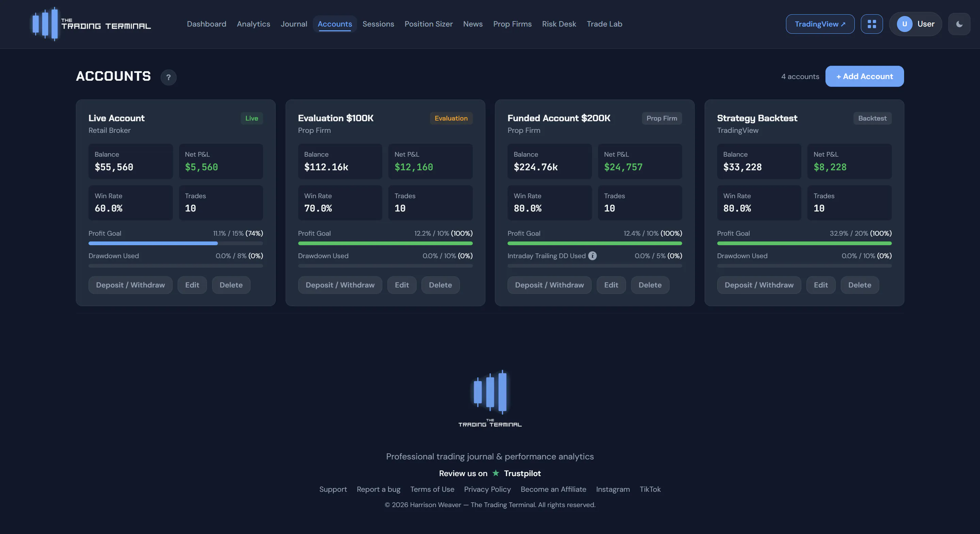The width and height of the screenshot is (980, 534).
Task: Open Trade Lab from the navbar
Action: click(x=604, y=24)
